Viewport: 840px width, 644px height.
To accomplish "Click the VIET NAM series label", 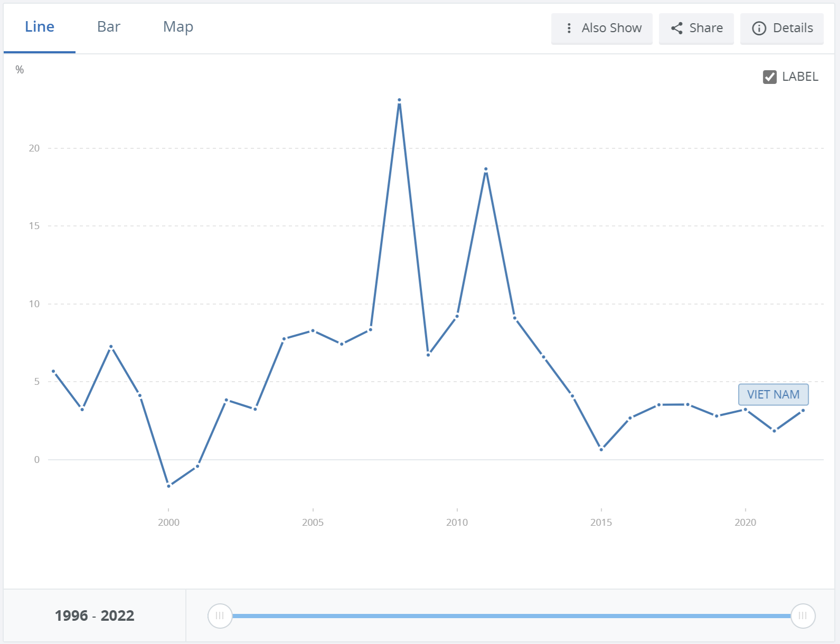I will click(x=773, y=394).
